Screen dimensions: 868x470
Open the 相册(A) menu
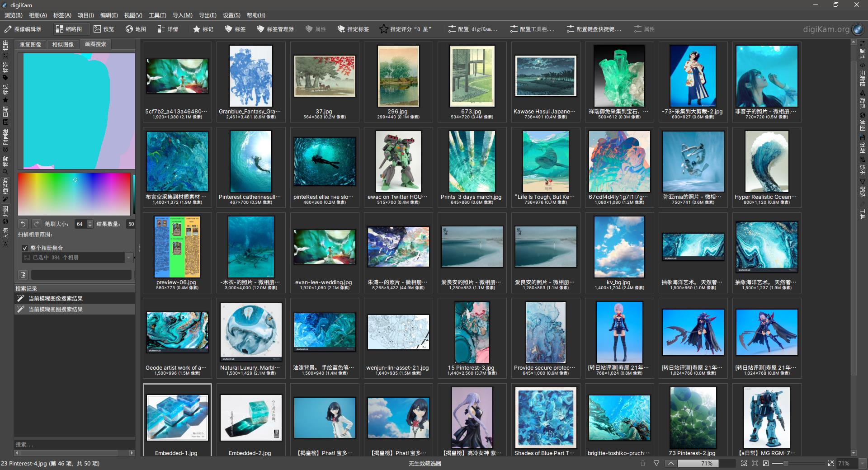click(38, 15)
